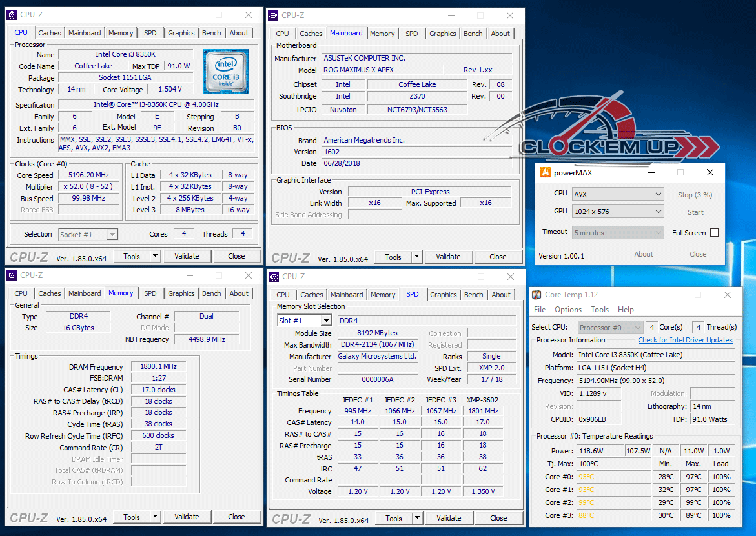This screenshot has height=536, width=756.
Task: Select the Core Speed value 5196.20 MHz
Action: 88,175
